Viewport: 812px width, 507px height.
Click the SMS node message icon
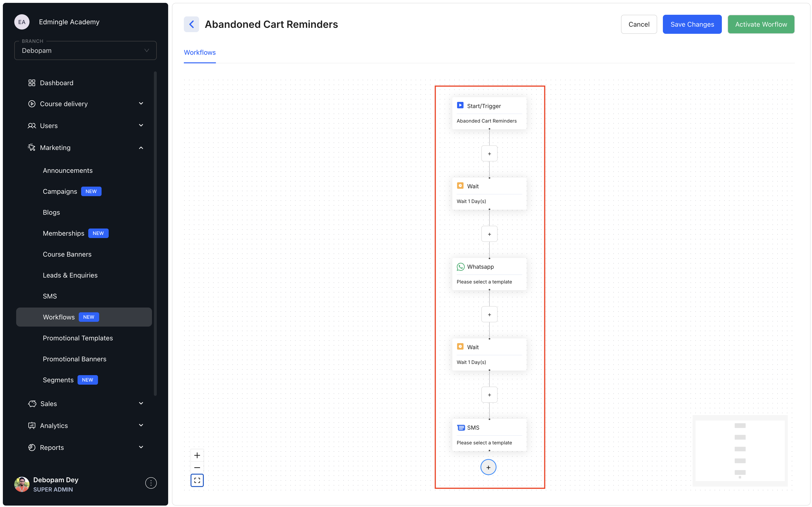tap(461, 427)
